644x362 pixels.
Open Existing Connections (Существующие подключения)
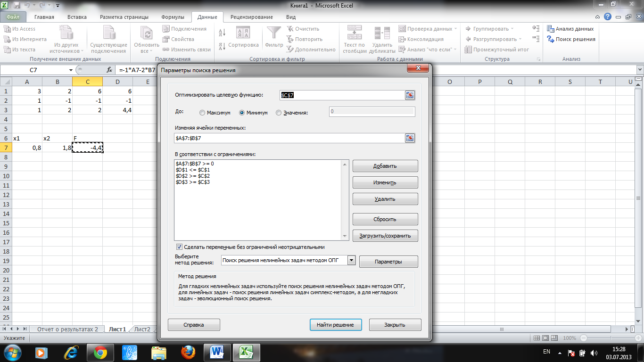pos(108,40)
